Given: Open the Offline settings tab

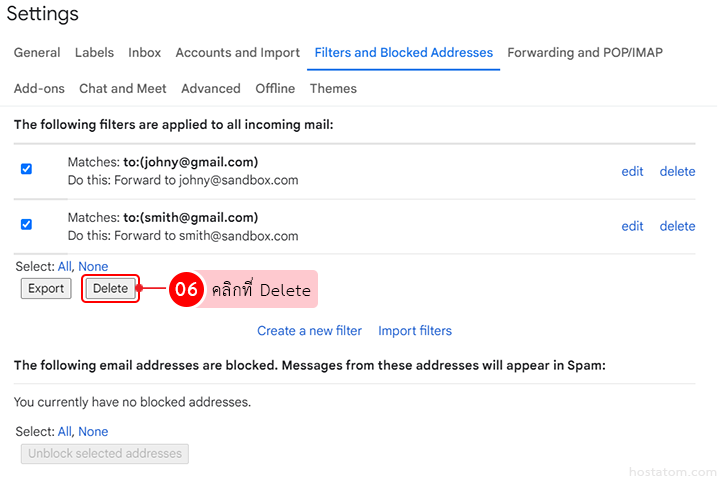Looking at the screenshot, I should click(275, 89).
